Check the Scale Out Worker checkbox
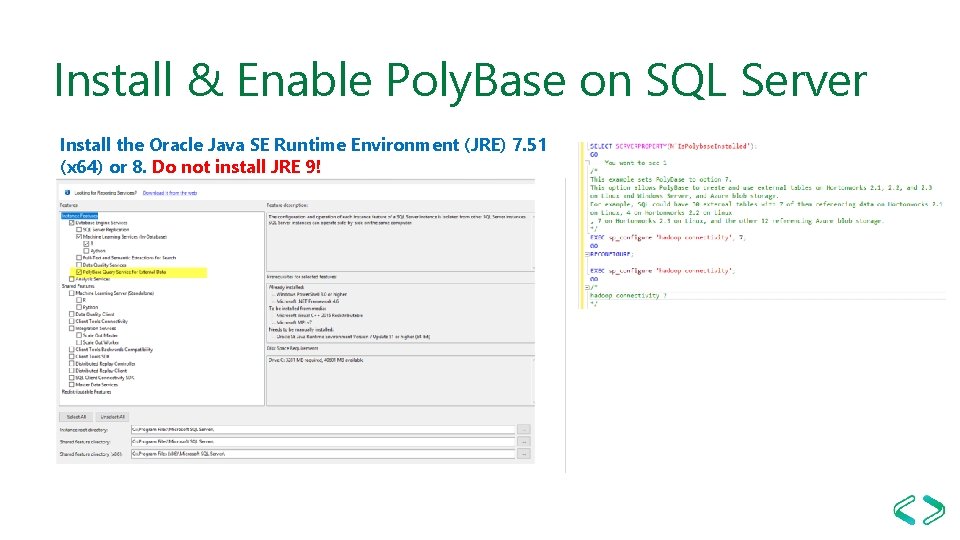The height and width of the screenshot is (540, 960). tap(79, 343)
